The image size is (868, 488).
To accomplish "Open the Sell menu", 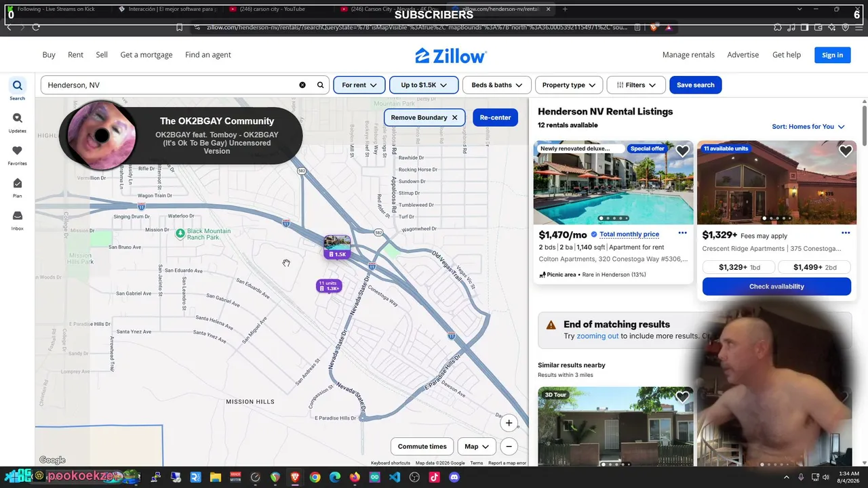I will [102, 55].
